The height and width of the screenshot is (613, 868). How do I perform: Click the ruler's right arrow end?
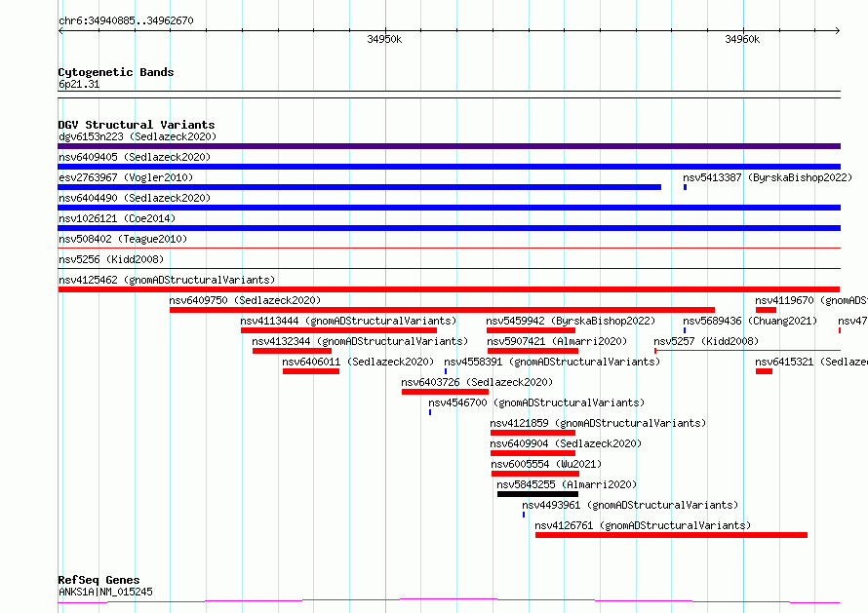click(838, 31)
